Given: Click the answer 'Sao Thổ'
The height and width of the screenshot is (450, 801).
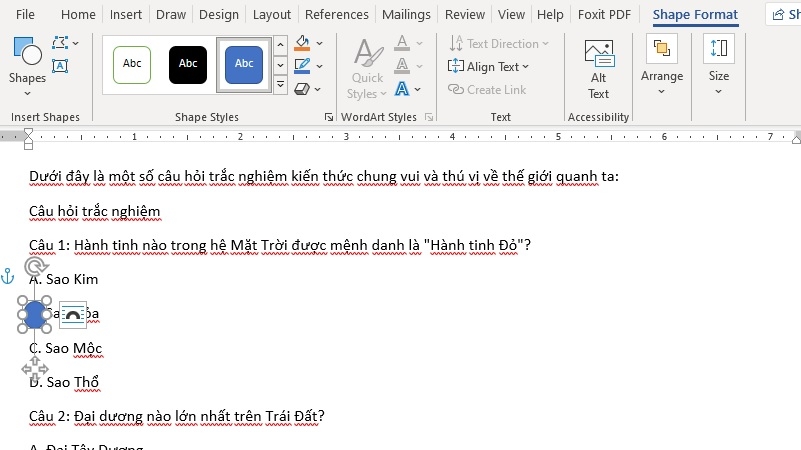Looking at the screenshot, I should tap(73, 382).
